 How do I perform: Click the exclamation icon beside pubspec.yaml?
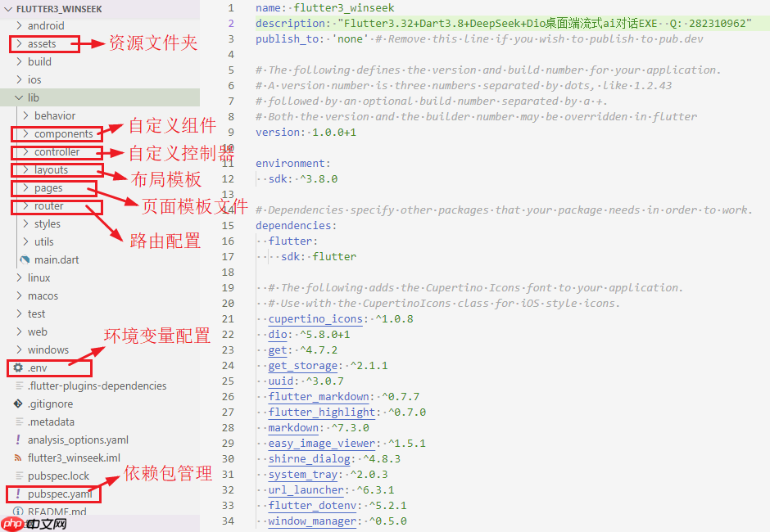coord(18,494)
